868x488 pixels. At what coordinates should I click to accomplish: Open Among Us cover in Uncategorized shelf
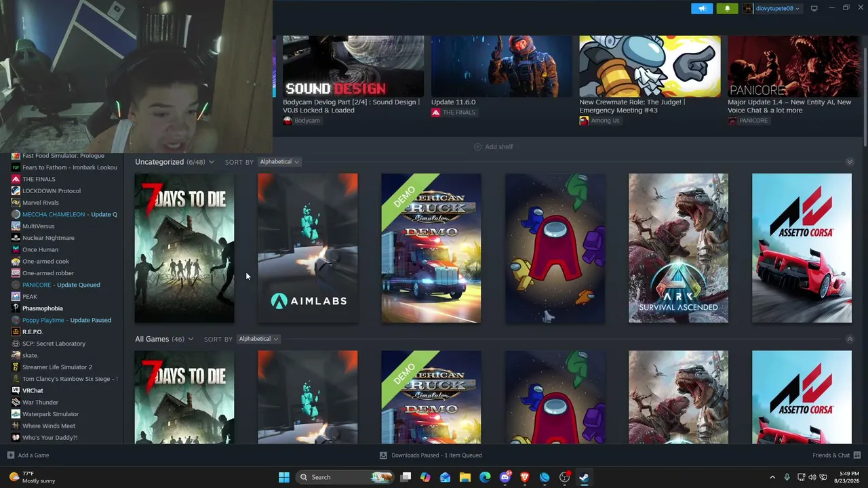tap(555, 248)
